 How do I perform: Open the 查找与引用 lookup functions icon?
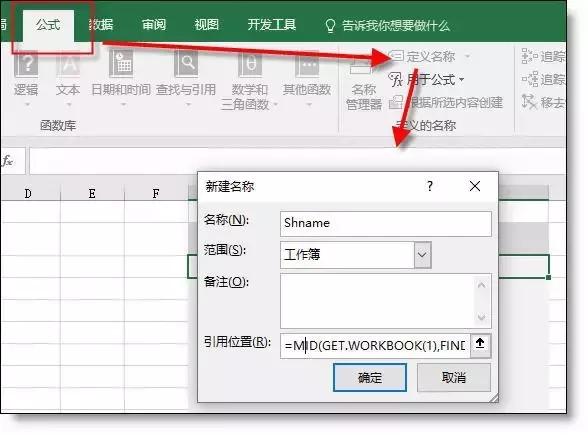(186, 64)
